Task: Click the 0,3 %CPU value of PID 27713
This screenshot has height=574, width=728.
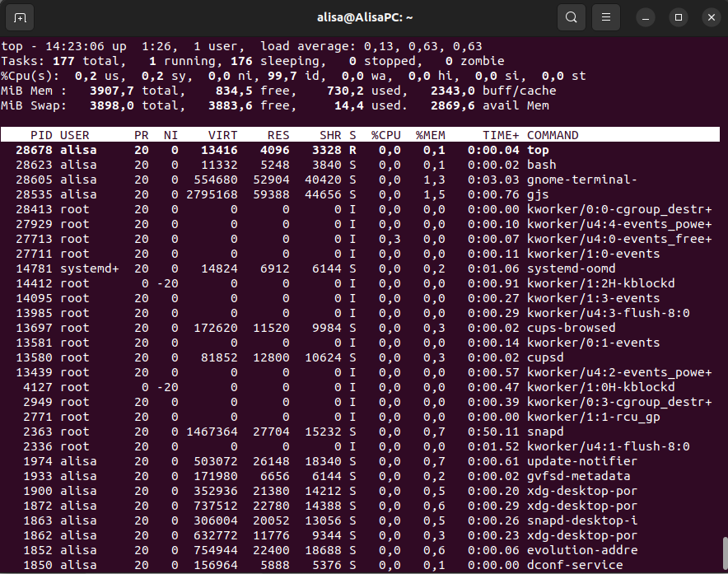Action: (x=390, y=239)
